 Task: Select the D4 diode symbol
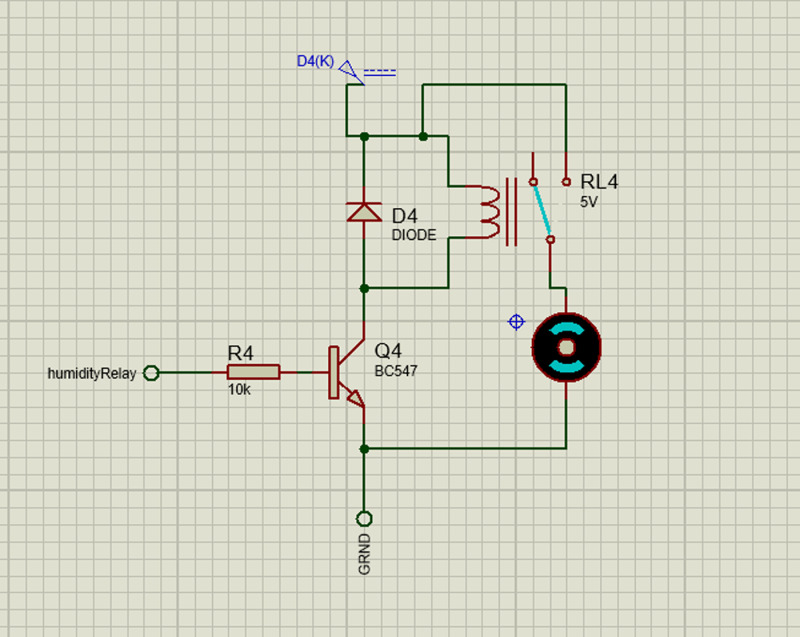(x=364, y=212)
